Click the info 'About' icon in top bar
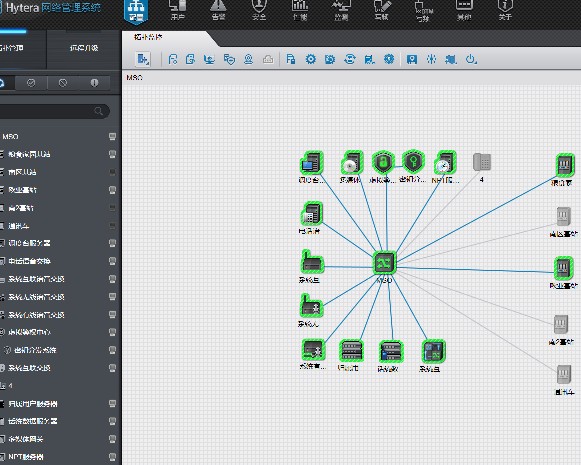Image resolution: width=581 pixels, height=465 pixels. (505, 10)
